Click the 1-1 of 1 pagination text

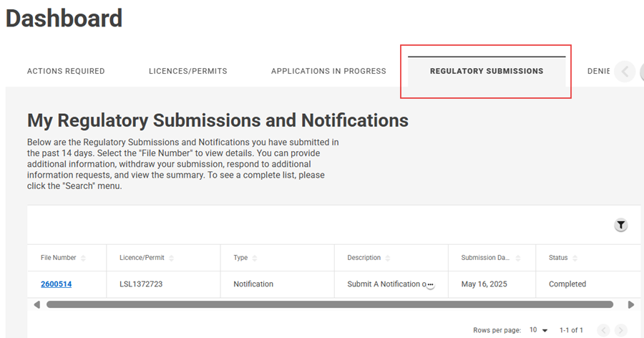tap(571, 330)
